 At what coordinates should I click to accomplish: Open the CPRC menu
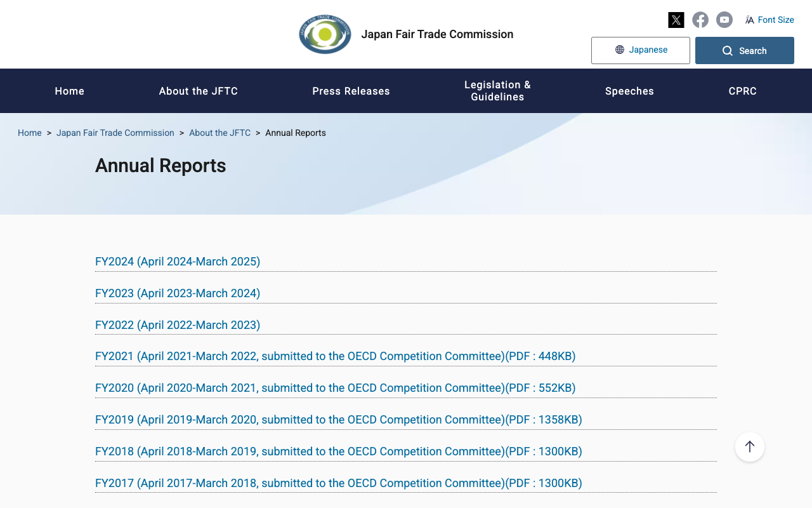tap(743, 91)
